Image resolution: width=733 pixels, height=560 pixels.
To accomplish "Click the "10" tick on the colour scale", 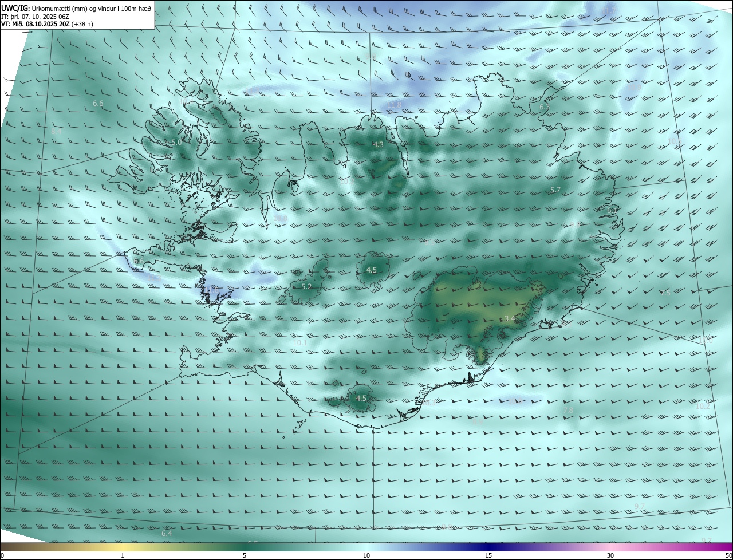I will coord(366,555).
